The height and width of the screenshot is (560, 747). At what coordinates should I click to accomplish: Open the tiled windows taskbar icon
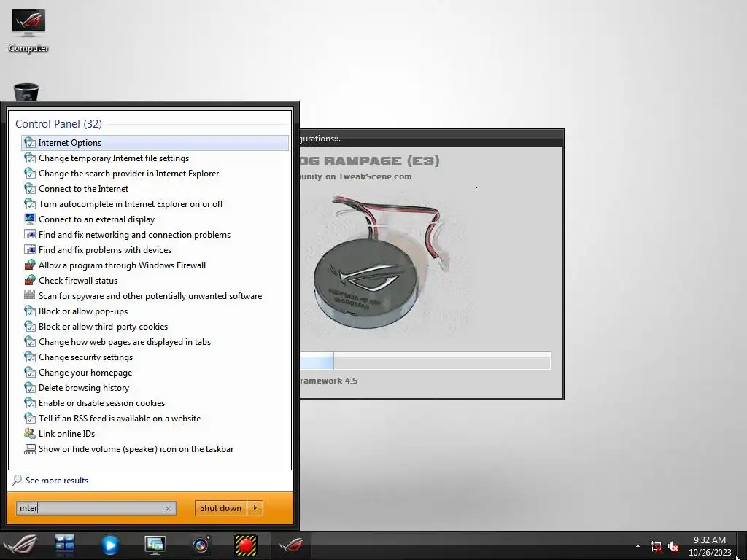tap(65, 545)
